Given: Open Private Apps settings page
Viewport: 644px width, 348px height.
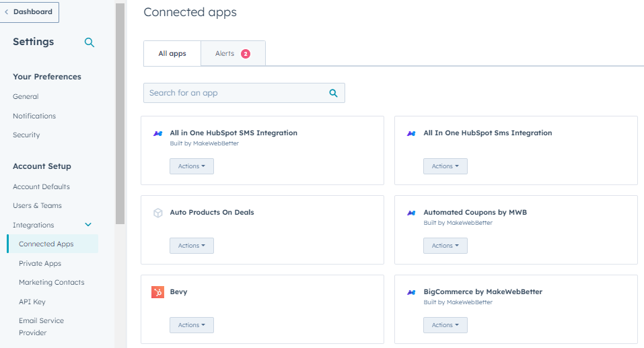Looking at the screenshot, I should (x=40, y=263).
